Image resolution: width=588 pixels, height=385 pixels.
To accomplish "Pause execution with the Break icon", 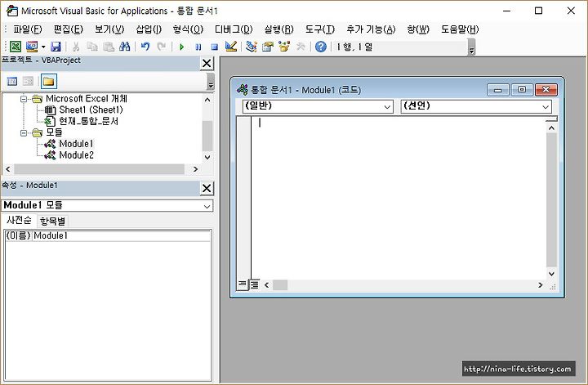I will (x=198, y=47).
